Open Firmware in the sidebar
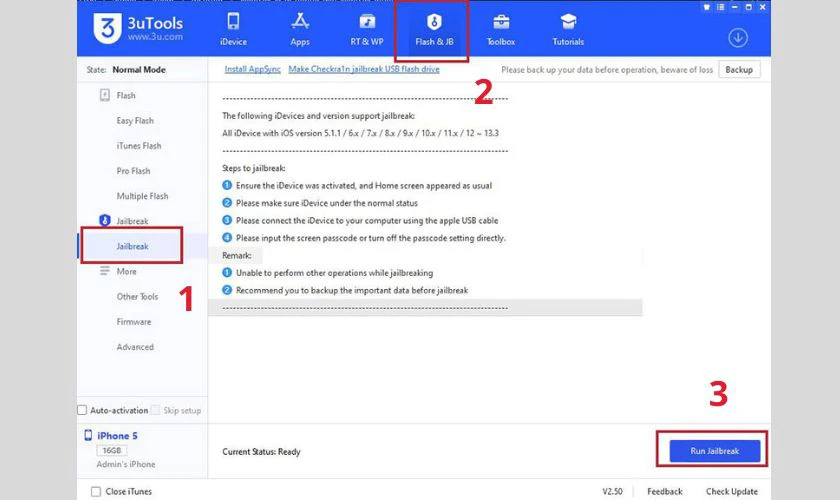 point(134,322)
